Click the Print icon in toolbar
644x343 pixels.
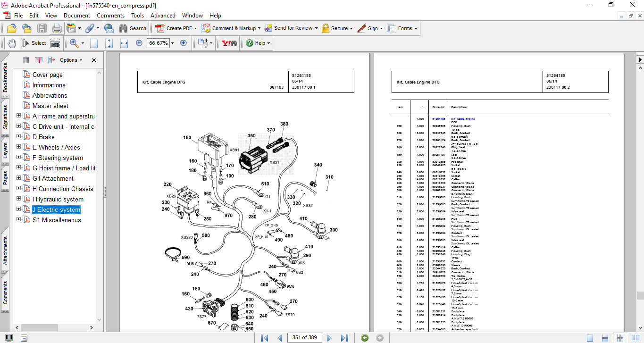point(57,28)
